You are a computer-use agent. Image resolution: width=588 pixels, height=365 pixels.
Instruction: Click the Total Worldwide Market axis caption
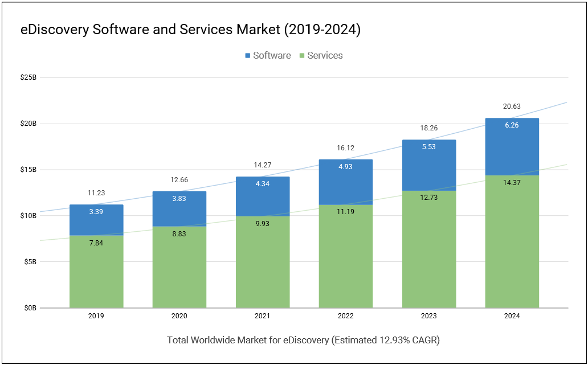point(303,341)
